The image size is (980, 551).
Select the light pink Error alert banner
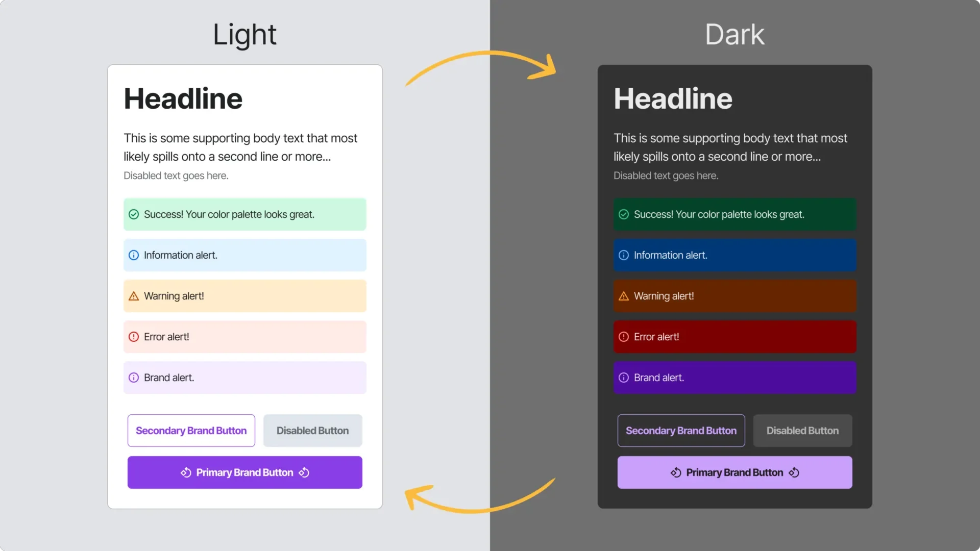[245, 337]
